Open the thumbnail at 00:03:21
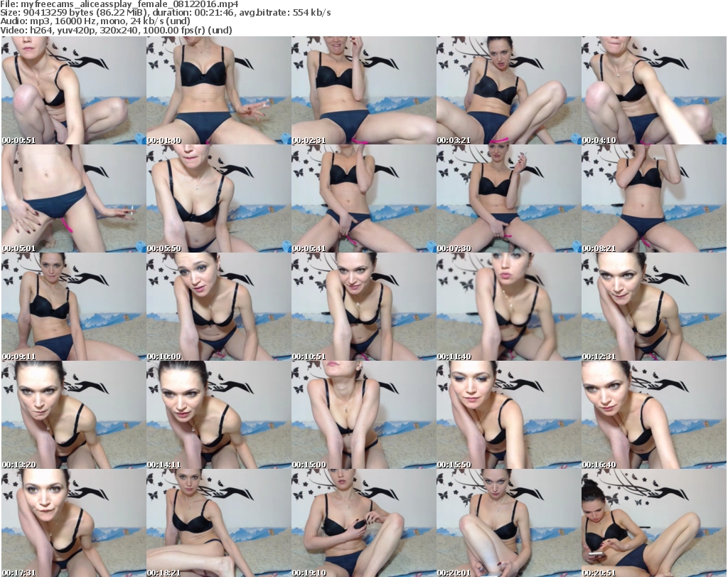 click(x=508, y=90)
